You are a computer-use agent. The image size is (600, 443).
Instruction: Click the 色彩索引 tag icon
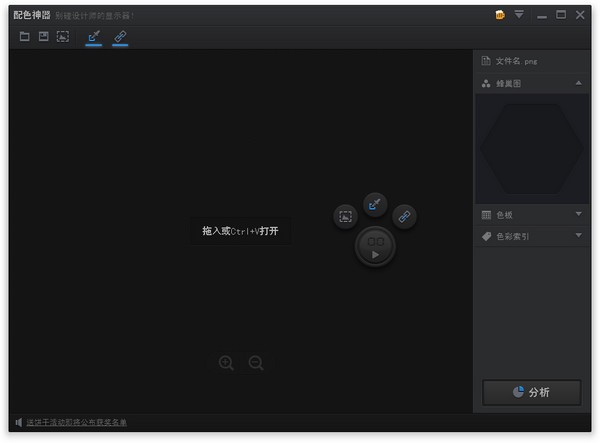pos(486,236)
